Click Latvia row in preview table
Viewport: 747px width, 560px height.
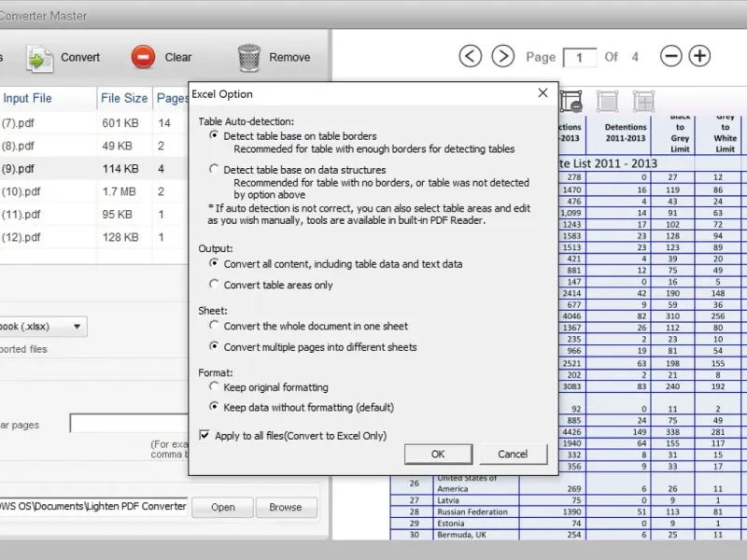click(x=448, y=500)
